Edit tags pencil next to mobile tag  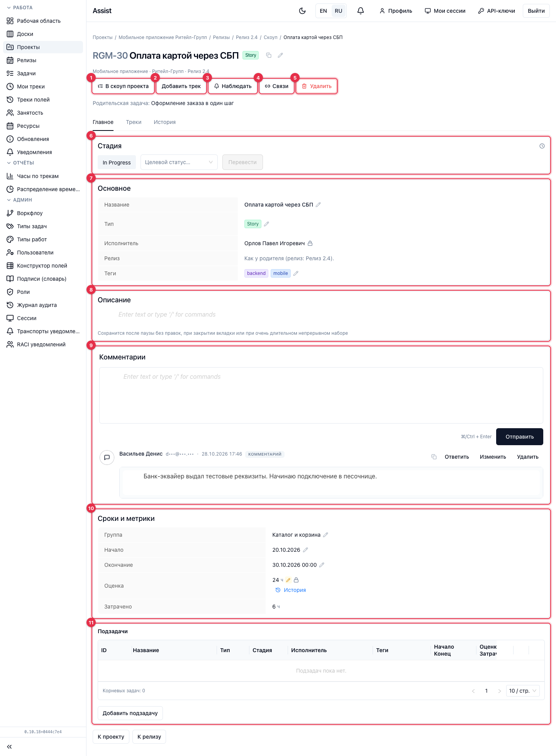[x=296, y=273]
